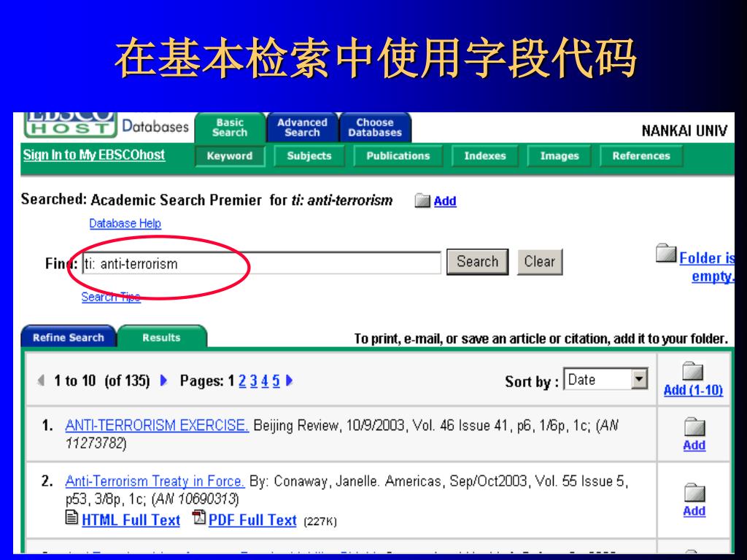Open the Search Tips link
747x560 pixels.
(111, 297)
